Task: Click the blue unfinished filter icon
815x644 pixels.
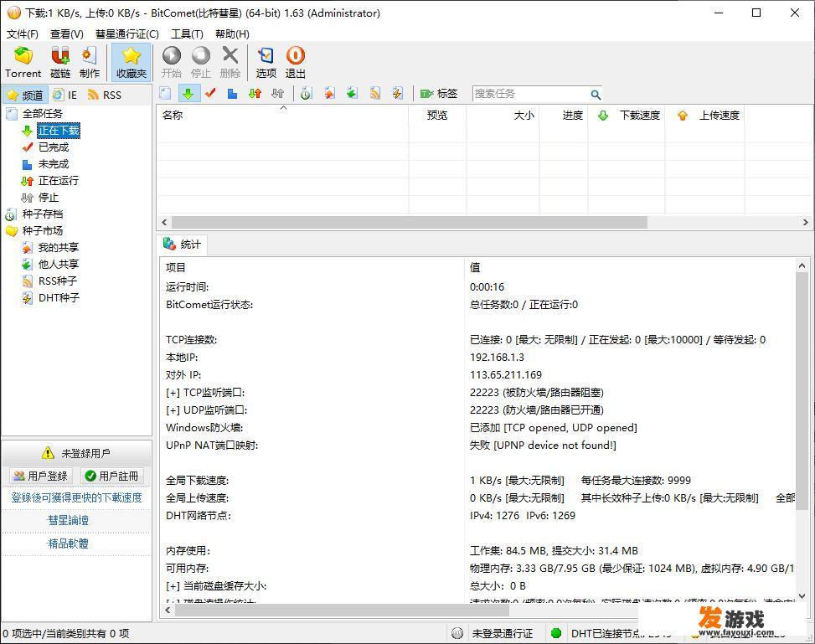Action: 232,94
